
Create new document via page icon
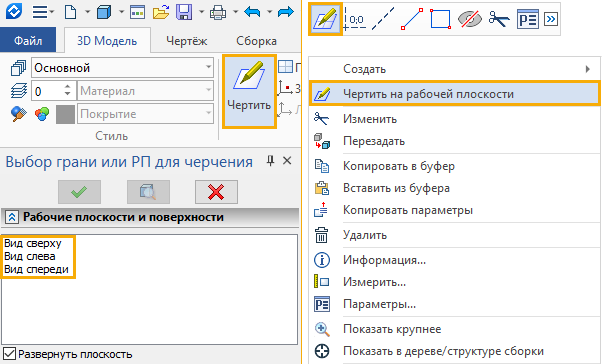coord(71,12)
